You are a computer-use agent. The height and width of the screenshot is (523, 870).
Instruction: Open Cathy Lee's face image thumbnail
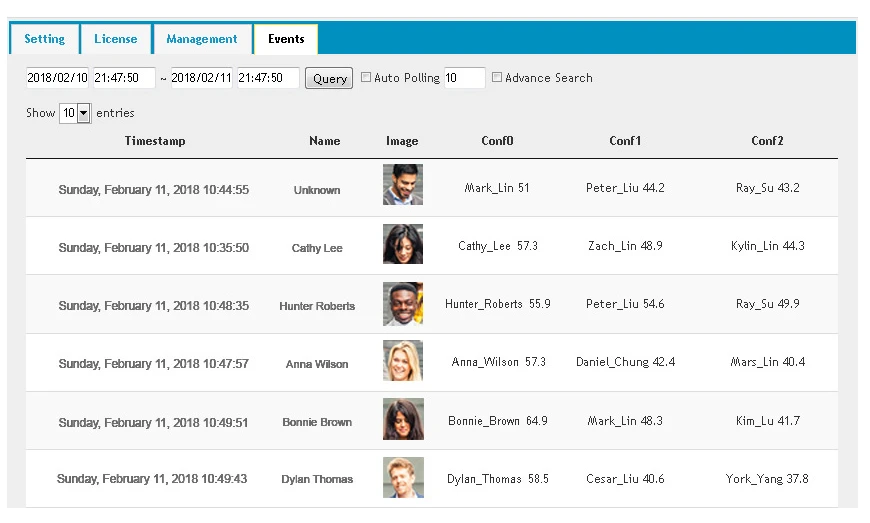click(402, 244)
